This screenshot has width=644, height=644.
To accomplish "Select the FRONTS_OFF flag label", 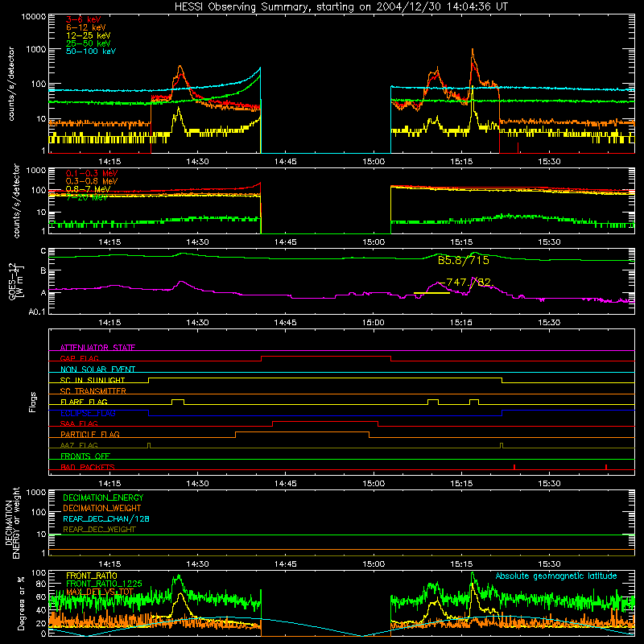I will click(x=85, y=456).
